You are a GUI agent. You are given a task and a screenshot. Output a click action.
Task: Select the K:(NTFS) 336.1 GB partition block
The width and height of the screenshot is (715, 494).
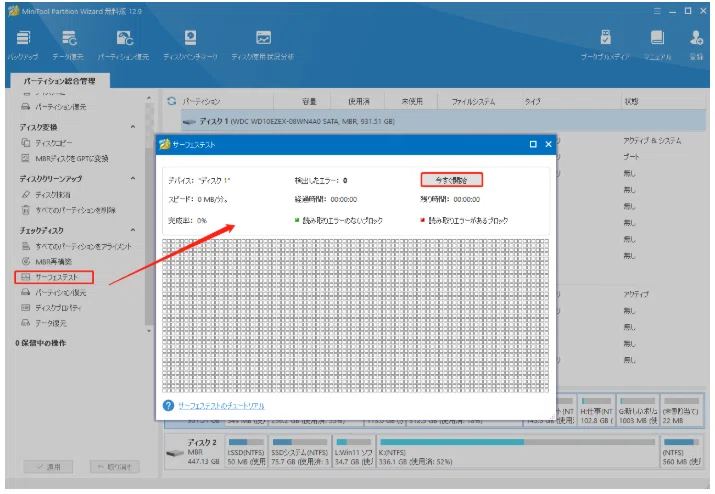click(518, 452)
